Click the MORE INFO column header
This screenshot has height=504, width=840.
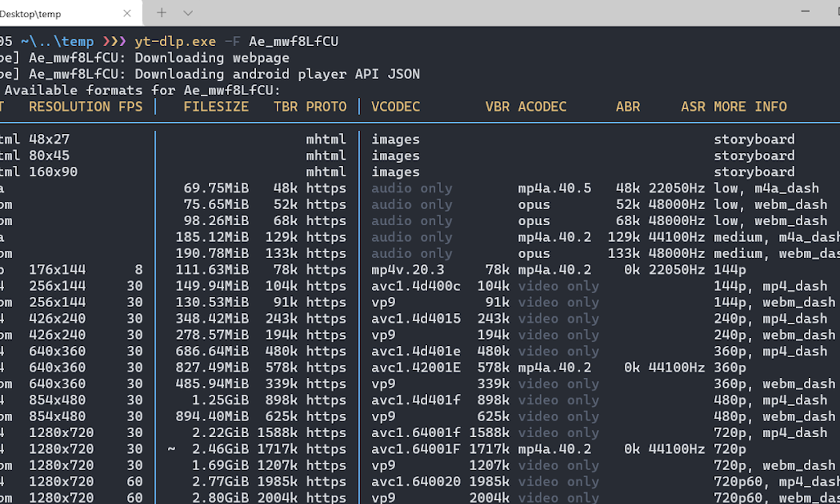click(751, 106)
